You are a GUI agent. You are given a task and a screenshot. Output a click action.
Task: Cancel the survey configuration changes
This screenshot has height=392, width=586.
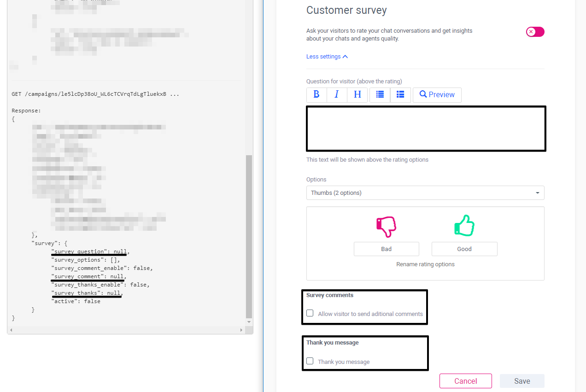465,381
